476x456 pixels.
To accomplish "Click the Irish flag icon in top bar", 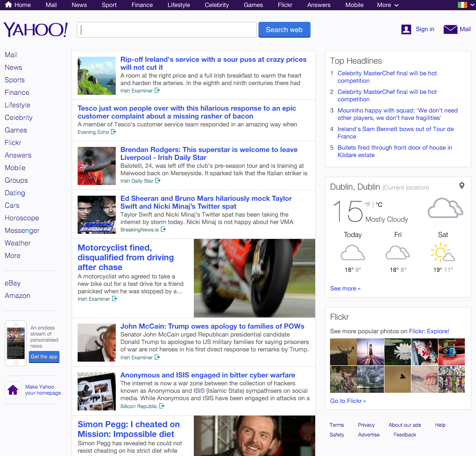I will click(462, 5).
